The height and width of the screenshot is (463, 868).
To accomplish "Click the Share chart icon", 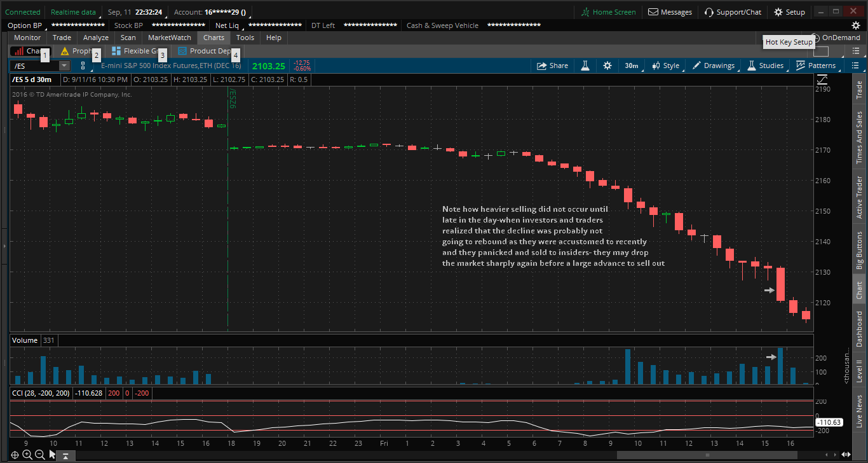I will tap(552, 66).
